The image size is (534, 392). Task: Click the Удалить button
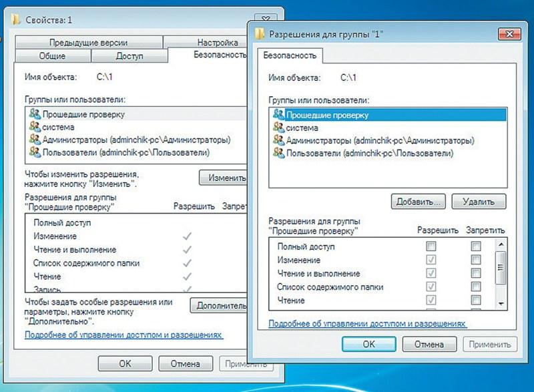(479, 201)
